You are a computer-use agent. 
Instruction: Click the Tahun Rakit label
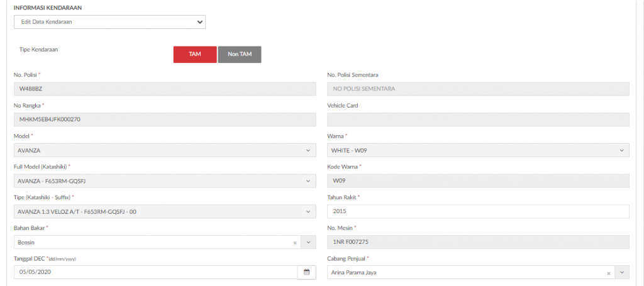(x=341, y=197)
